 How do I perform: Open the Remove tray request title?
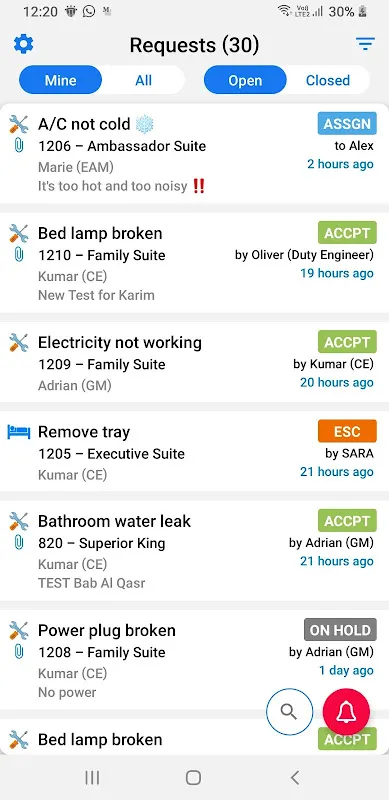coord(84,432)
